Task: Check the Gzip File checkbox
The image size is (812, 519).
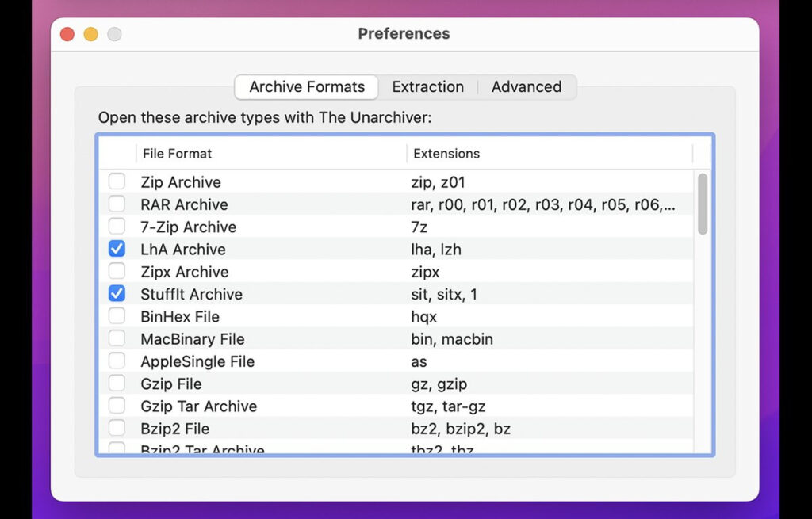Action: point(117,384)
